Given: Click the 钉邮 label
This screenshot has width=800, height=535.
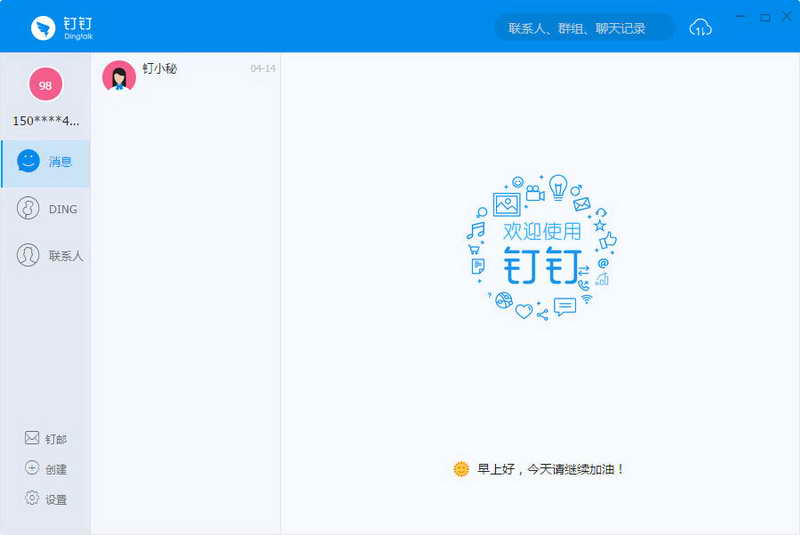Looking at the screenshot, I should [x=56, y=439].
